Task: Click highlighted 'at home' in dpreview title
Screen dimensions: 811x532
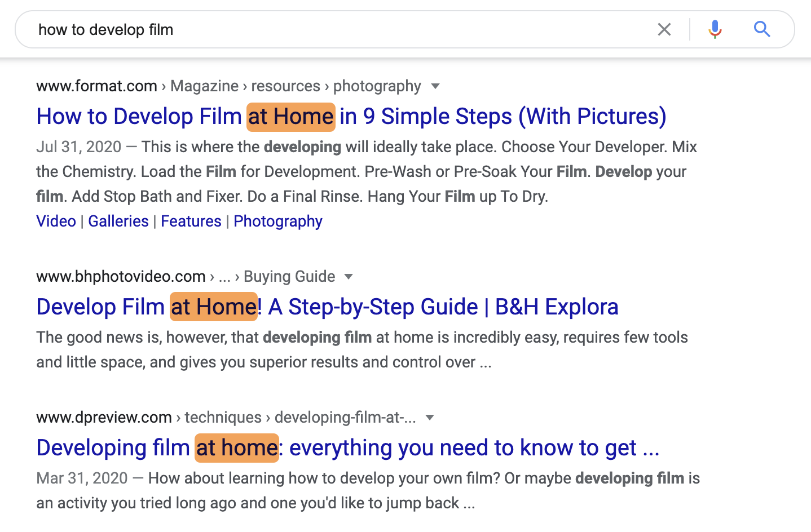Action: pyautogui.click(x=237, y=448)
